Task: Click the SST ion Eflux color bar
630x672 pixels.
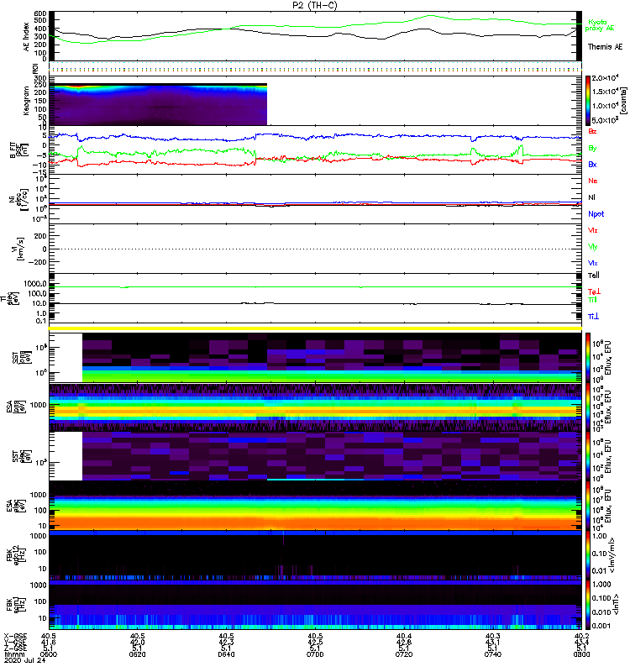Action: click(x=588, y=358)
